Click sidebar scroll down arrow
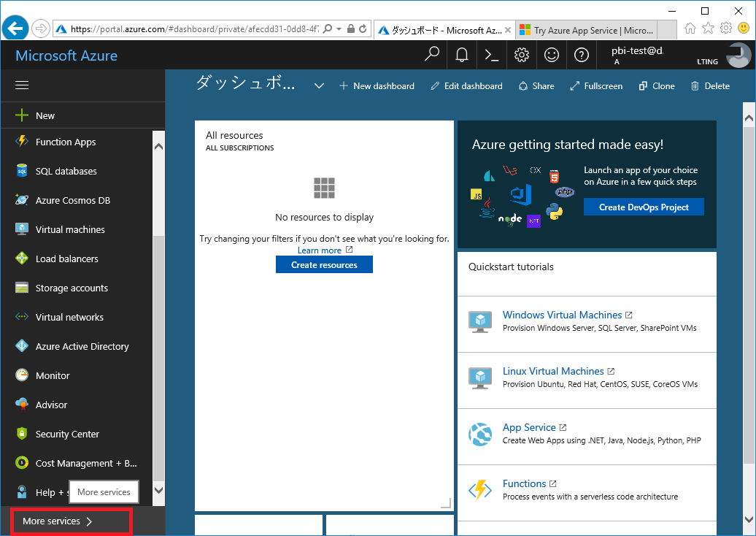The image size is (756, 536). click(158, 490)
